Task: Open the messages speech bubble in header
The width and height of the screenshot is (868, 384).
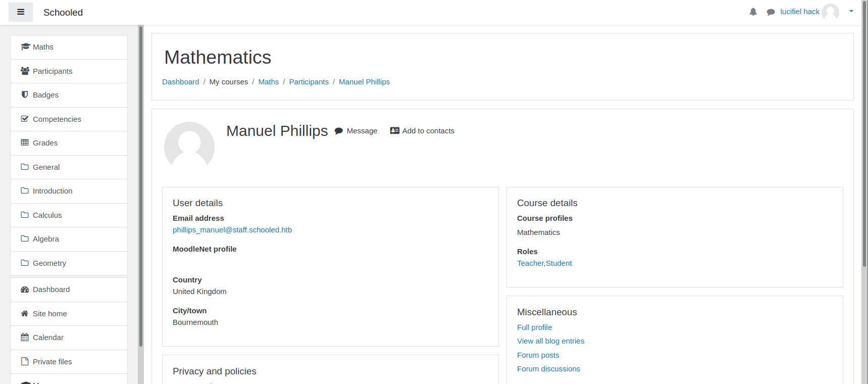Action: point(771,12)
